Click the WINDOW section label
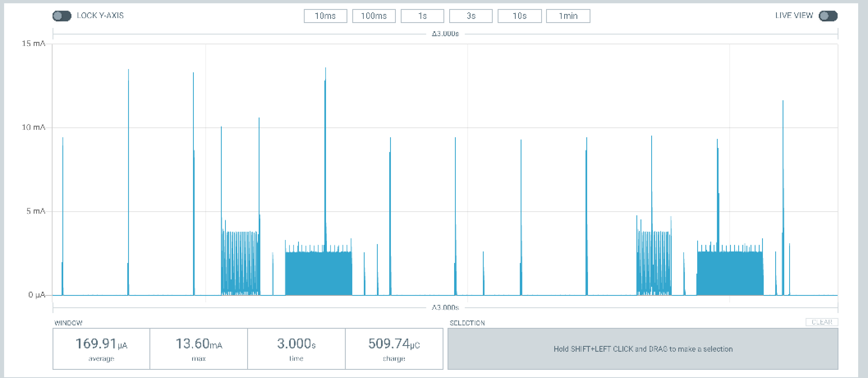The height and width of the screenshot is (378, 868). click(x=68, y=323)
